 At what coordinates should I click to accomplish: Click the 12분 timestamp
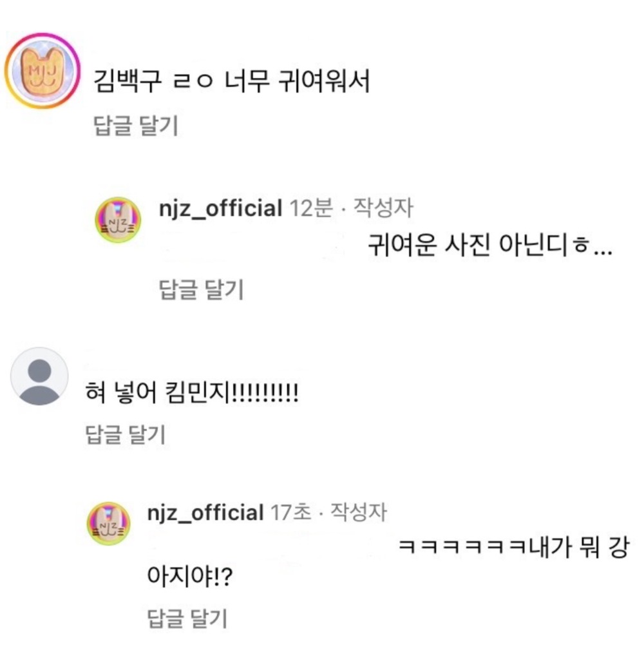tap(311, 207)
